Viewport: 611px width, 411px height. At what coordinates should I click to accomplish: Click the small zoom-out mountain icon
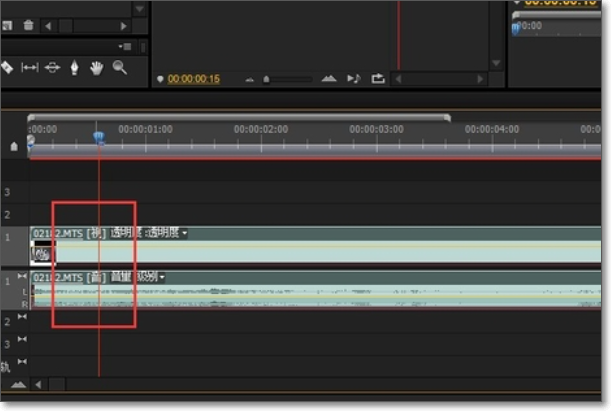(x=249, y=80)
